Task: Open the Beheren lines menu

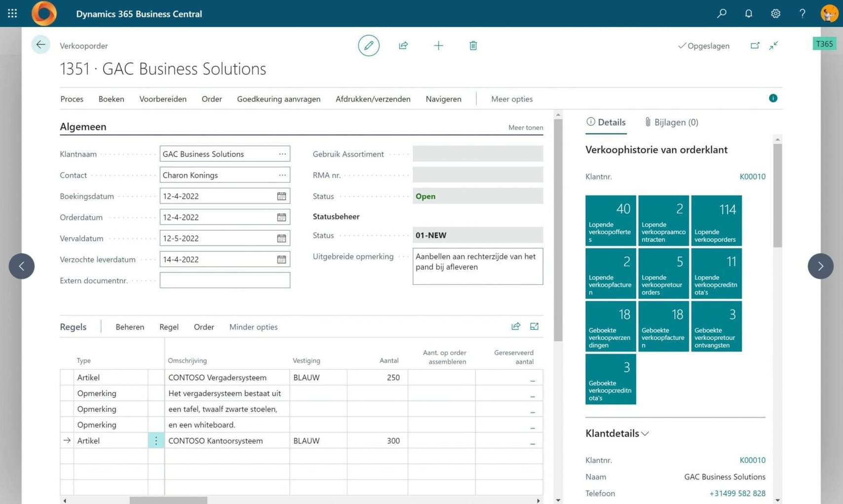Action: (130, 327)
